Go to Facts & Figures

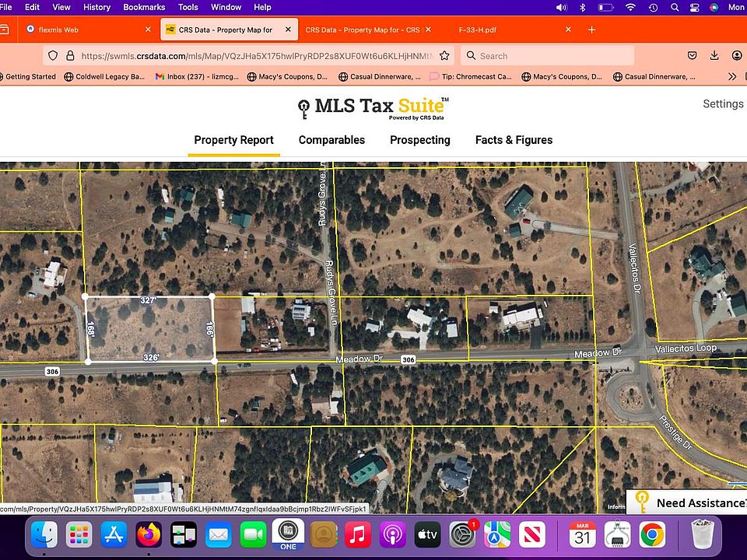click(x=514, y=140)
